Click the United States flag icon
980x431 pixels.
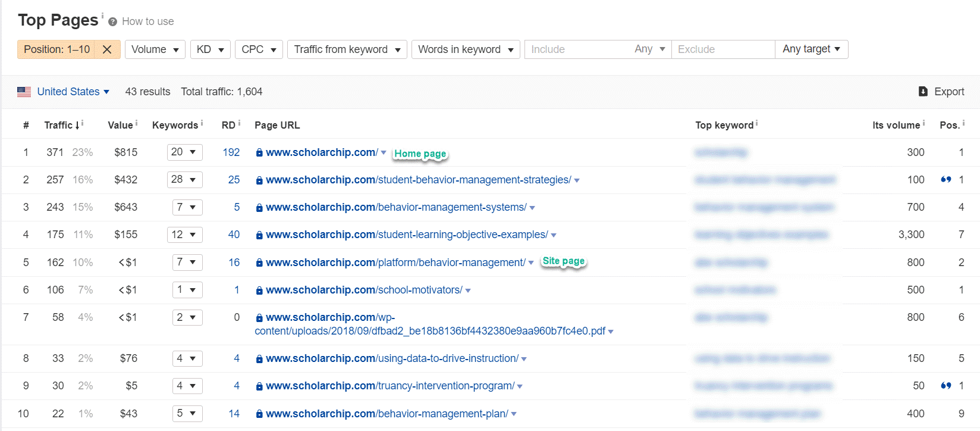[x=24, y=92]
